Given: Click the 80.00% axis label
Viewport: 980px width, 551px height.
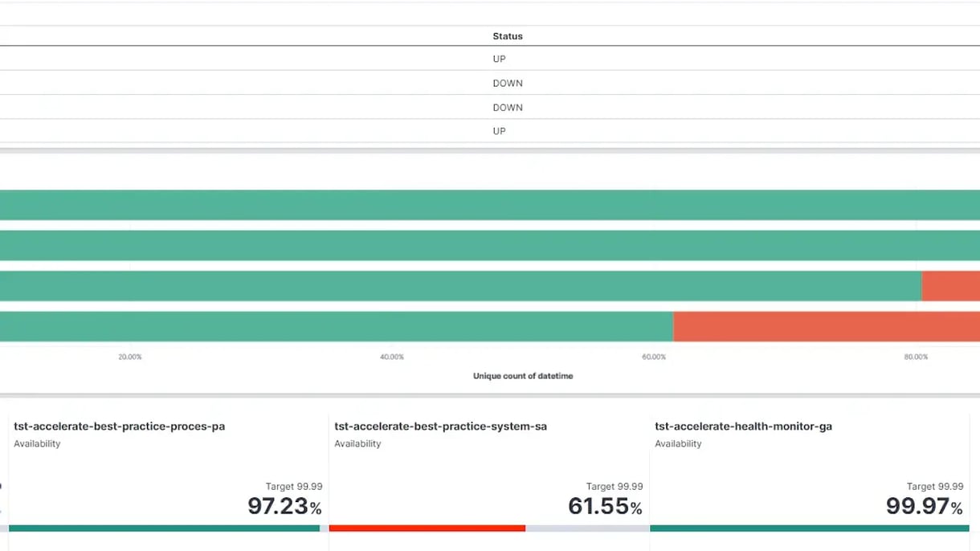Looking at the screenshot, I should pos(916,357).
